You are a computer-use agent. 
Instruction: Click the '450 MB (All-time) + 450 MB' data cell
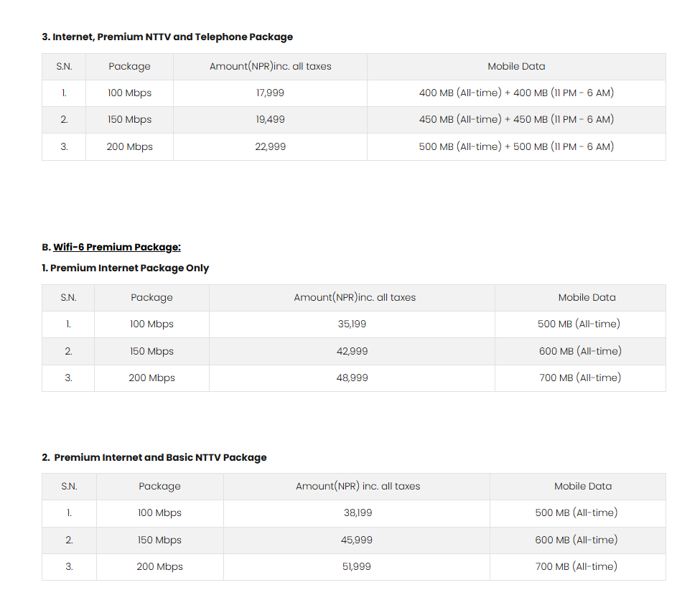(x=516, y=120)
